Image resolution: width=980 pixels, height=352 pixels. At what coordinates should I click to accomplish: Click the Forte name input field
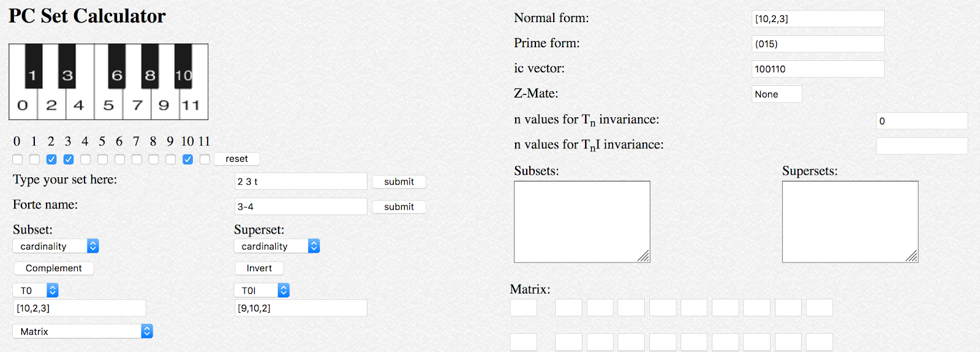pyautogui.click(x=301, y=207)
